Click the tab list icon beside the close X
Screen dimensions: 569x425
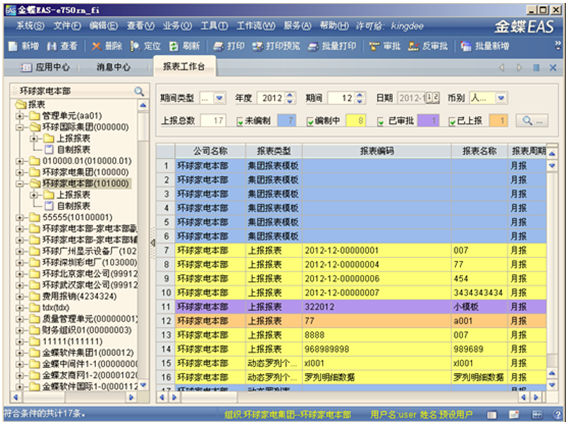click(x=536, y=68)
